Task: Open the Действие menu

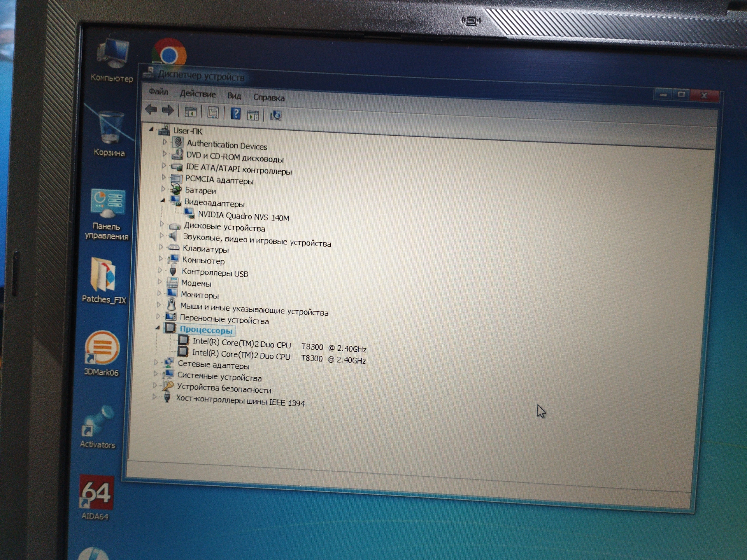Action: pyautogui.click(x=198, y=94)
